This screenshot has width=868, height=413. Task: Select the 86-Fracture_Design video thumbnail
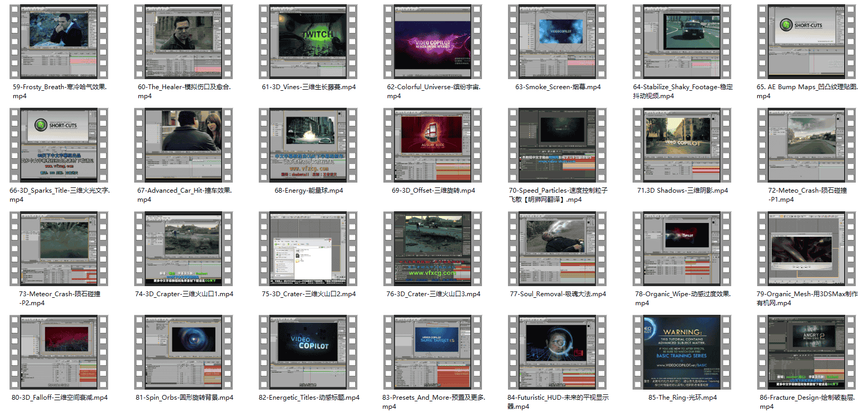[806, 352]
